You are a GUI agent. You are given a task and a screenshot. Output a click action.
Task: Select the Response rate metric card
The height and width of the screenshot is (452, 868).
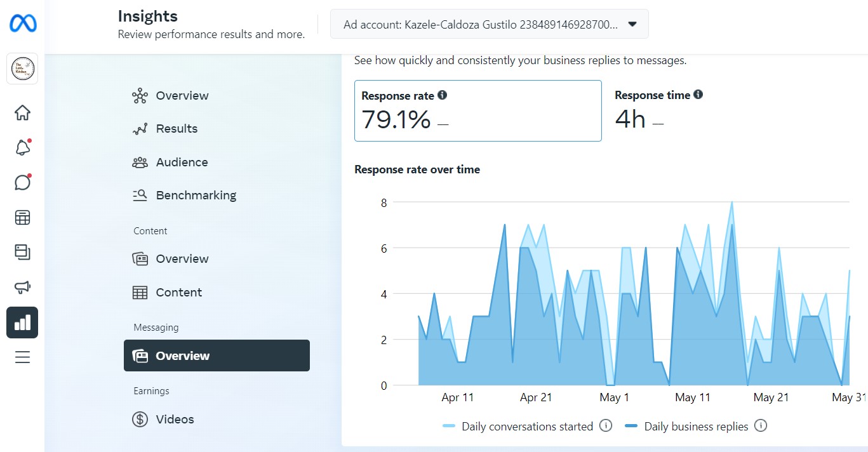[477, 110]
